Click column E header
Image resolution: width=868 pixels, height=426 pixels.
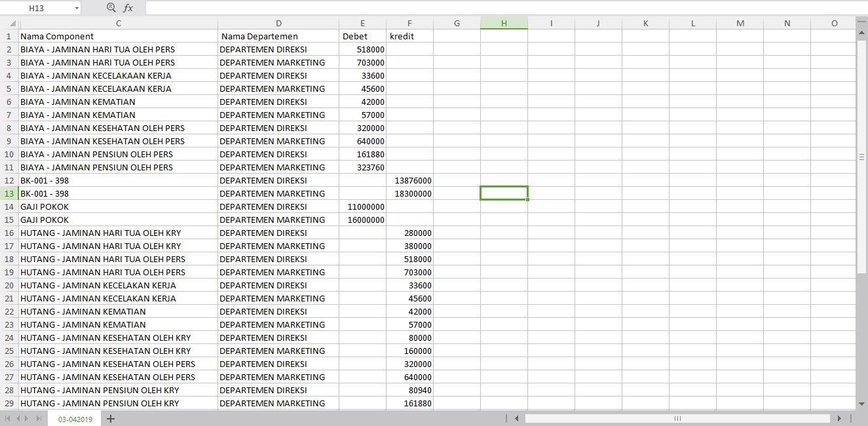pos(362,23)
